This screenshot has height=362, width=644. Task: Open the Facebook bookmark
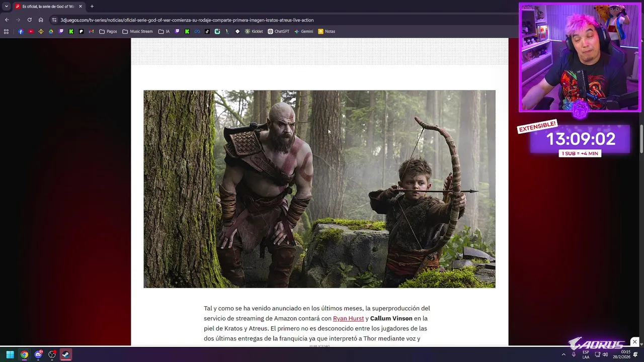tap(21, 31)
